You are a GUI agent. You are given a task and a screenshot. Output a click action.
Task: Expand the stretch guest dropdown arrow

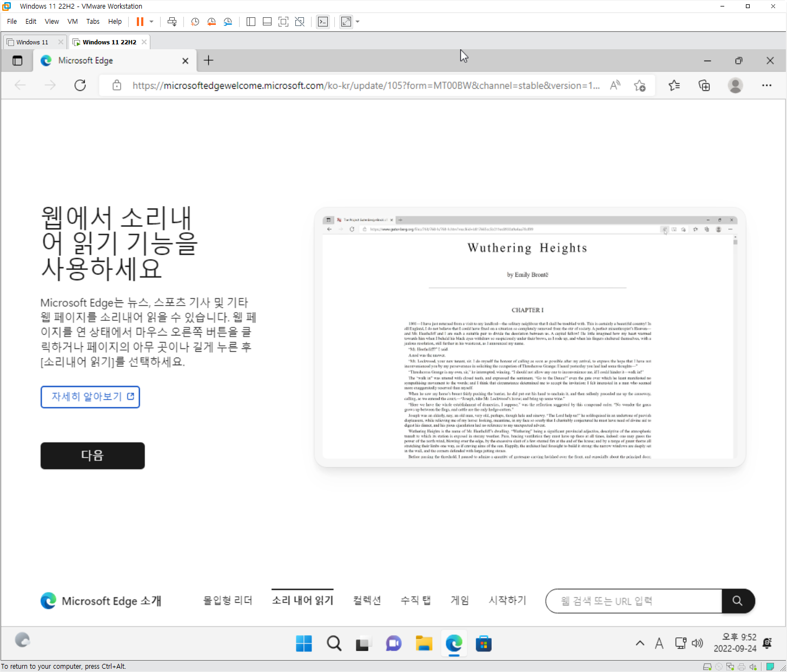point(358,22)
